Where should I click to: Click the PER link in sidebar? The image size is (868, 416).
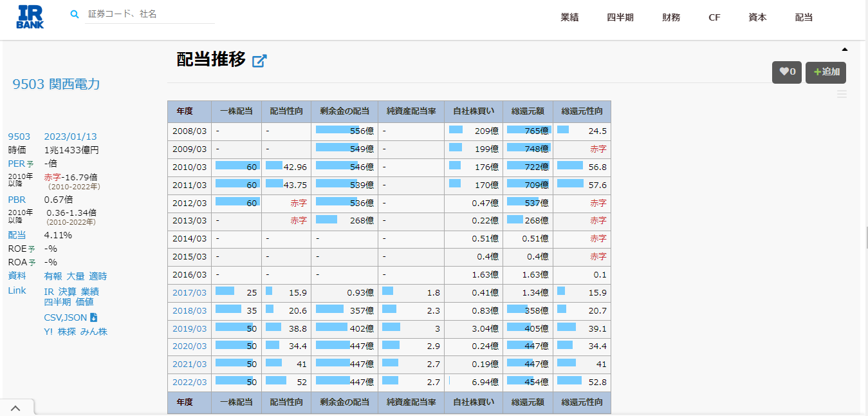click(16, 164)
